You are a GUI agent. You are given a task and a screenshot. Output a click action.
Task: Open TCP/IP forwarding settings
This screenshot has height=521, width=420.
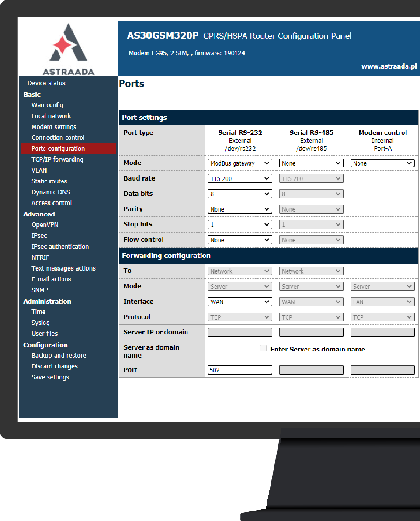57,160
